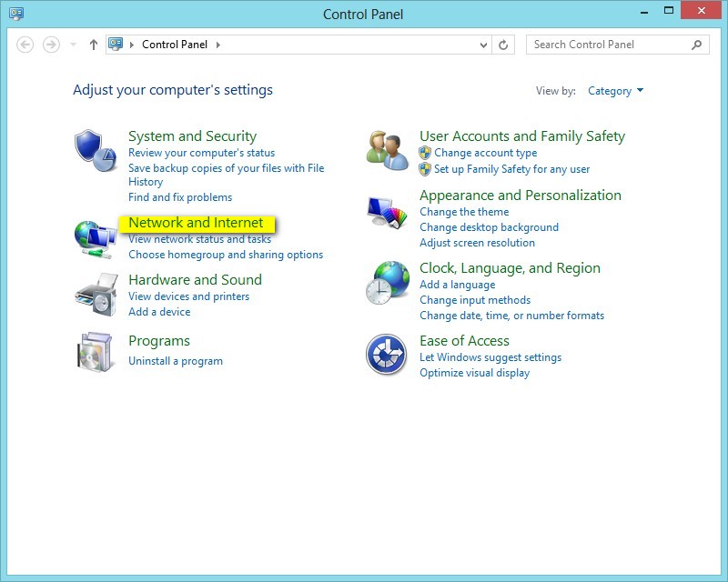Click Control Panel breadcrumb in address bar

[175, 45]
